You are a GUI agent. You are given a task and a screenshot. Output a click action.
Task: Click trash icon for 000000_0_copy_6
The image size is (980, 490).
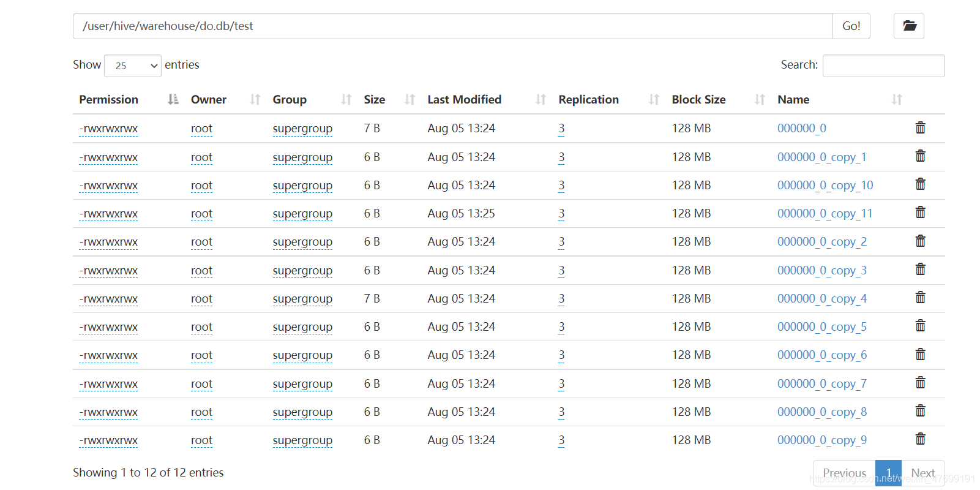point(920,355)
